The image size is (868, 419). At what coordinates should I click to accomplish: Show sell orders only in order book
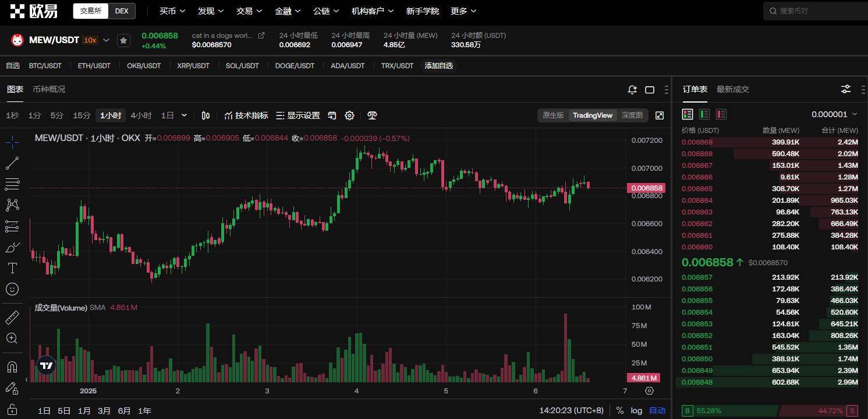(x=721, y=114)
